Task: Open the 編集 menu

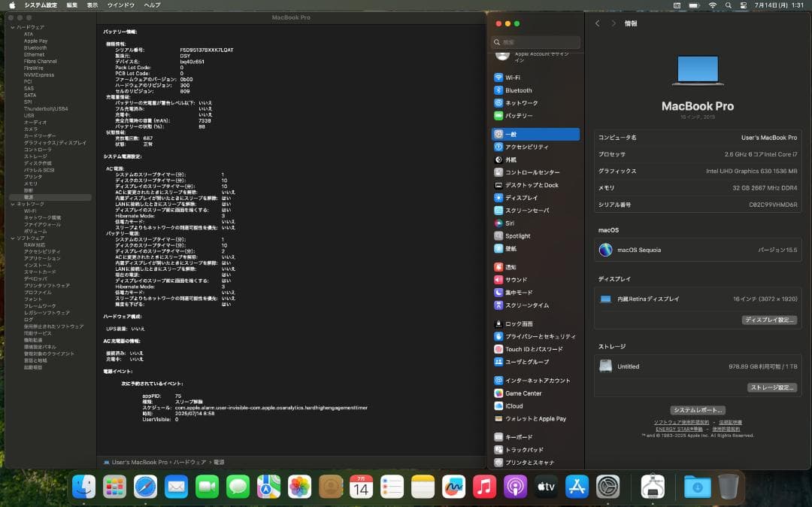Action: [72, 5]
